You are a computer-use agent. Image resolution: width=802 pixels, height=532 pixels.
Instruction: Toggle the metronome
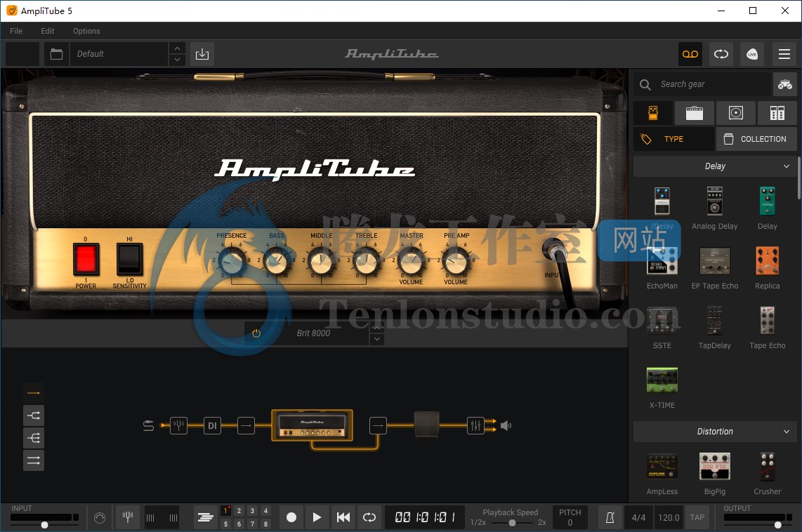coord(610,517)
